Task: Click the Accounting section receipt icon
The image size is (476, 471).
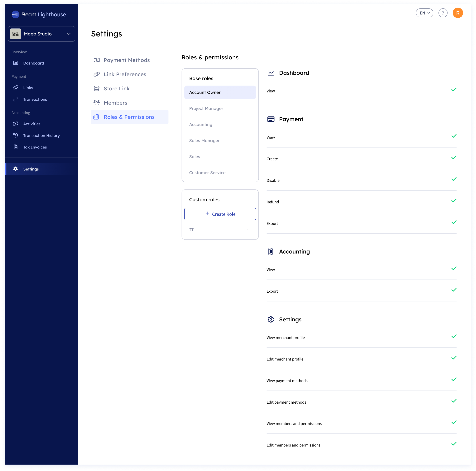Action: click(271, 251)
